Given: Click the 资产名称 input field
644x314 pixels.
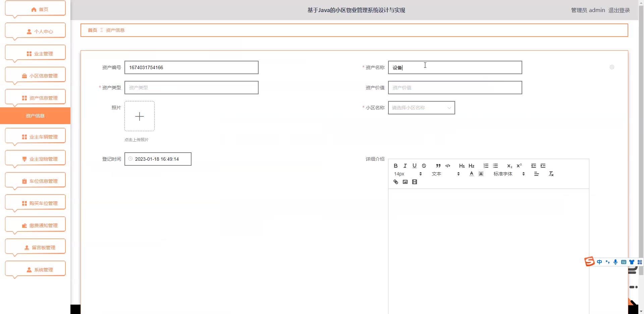Looking at the screenshot, I should tap(455, 67).
